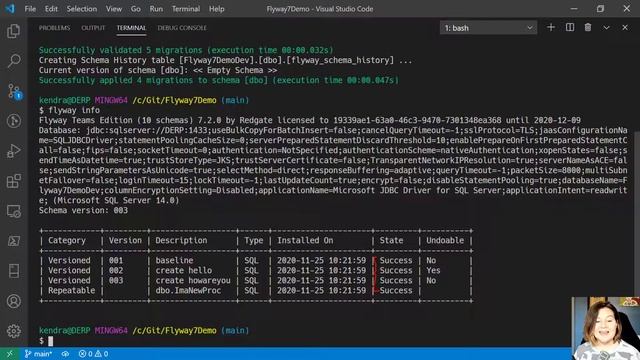Viewport: 640px width, 360px height.
Task: Open the GitLens view icon in activity bar
Action: pyautogui.click(x=13, y=121)
